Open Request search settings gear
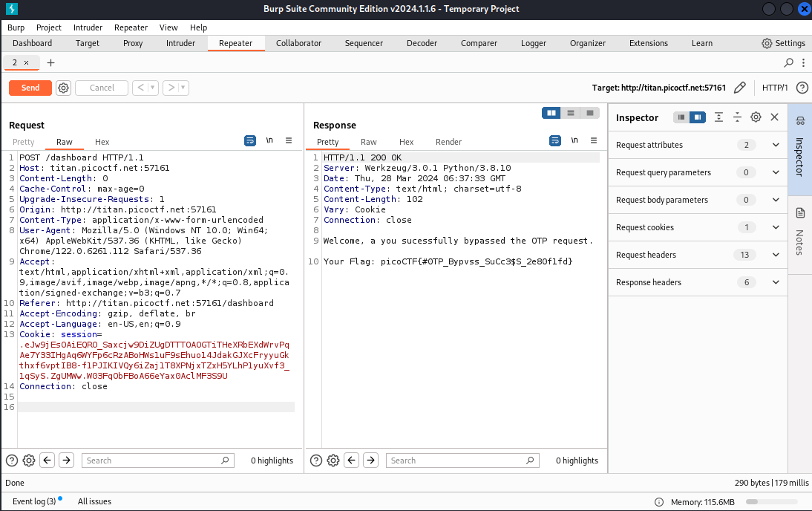The height and width of the screenshot is (511, 812). coord(29,460)
